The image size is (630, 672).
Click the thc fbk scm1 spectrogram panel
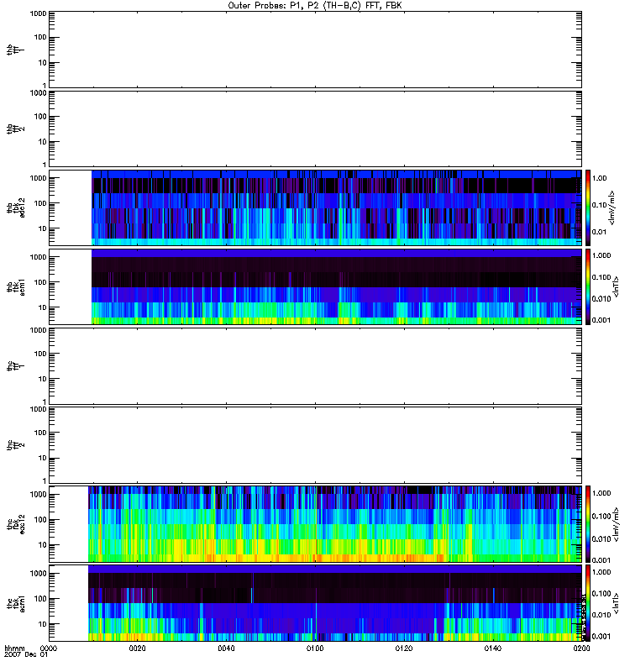point(316,603)
